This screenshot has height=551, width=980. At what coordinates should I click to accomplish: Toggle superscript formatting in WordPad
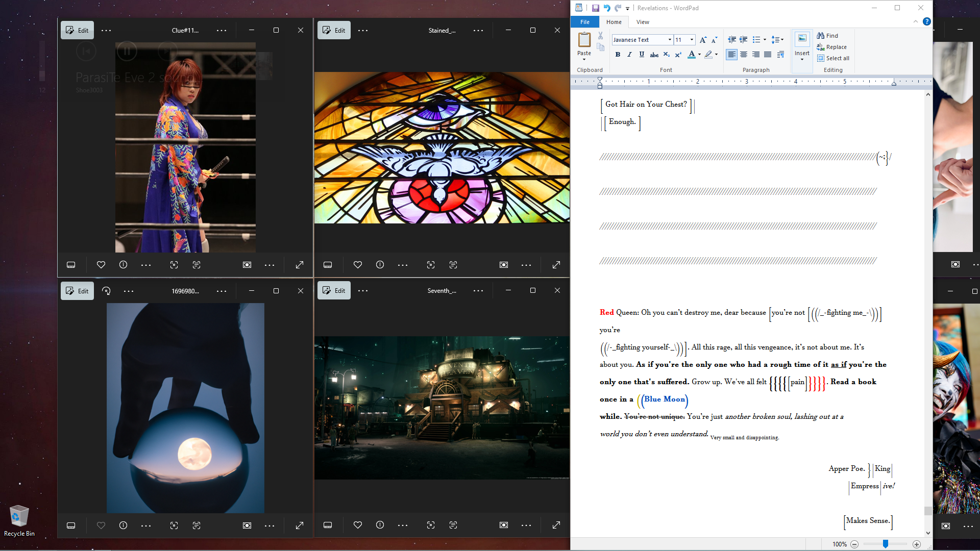tap(678, 55)
